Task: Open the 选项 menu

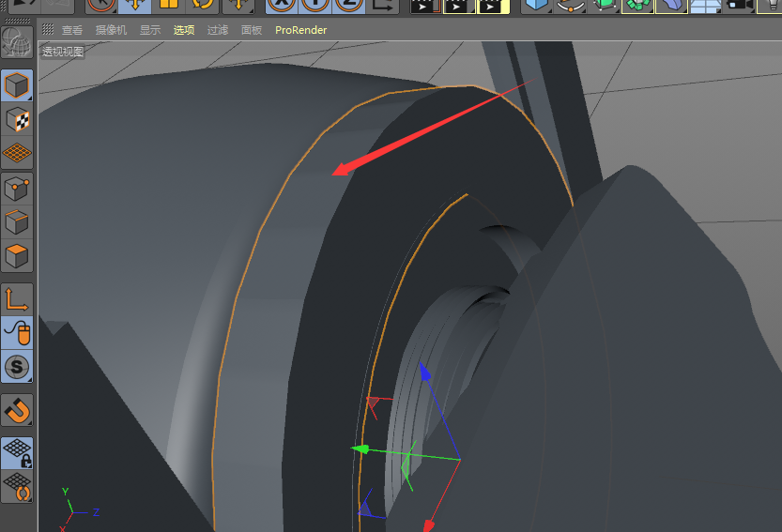Action: click(184, 30)
